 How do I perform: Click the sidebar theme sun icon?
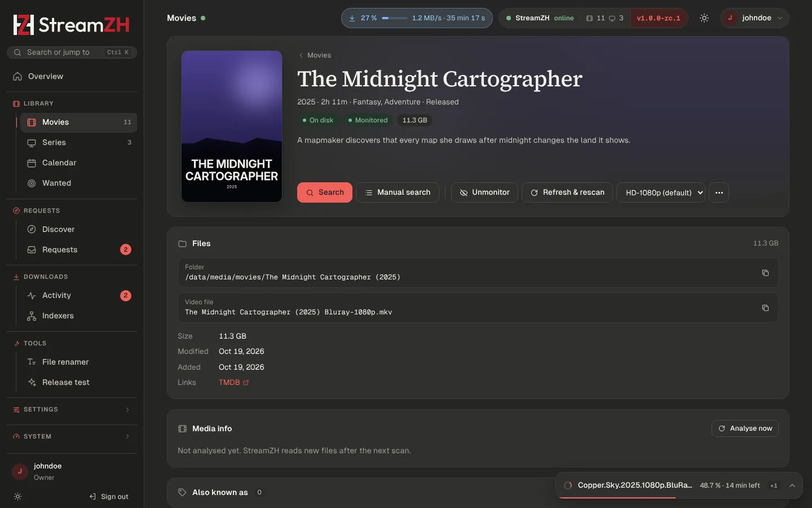(17, 497)
